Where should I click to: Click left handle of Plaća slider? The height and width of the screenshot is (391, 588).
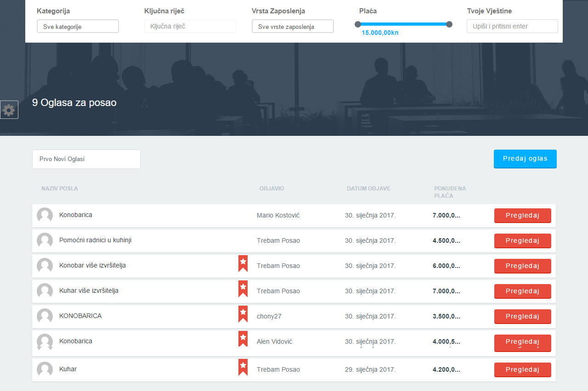coord(358,24)
